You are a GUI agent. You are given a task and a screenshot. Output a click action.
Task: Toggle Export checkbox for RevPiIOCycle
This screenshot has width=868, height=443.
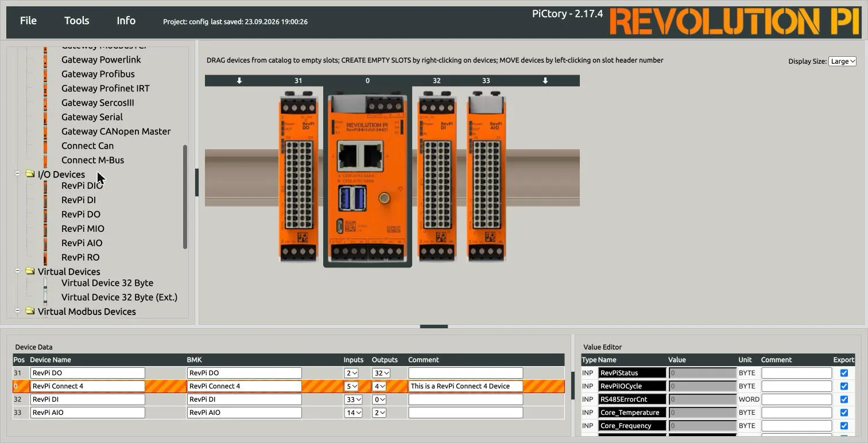pyautogui.click(x=844, y=386)
